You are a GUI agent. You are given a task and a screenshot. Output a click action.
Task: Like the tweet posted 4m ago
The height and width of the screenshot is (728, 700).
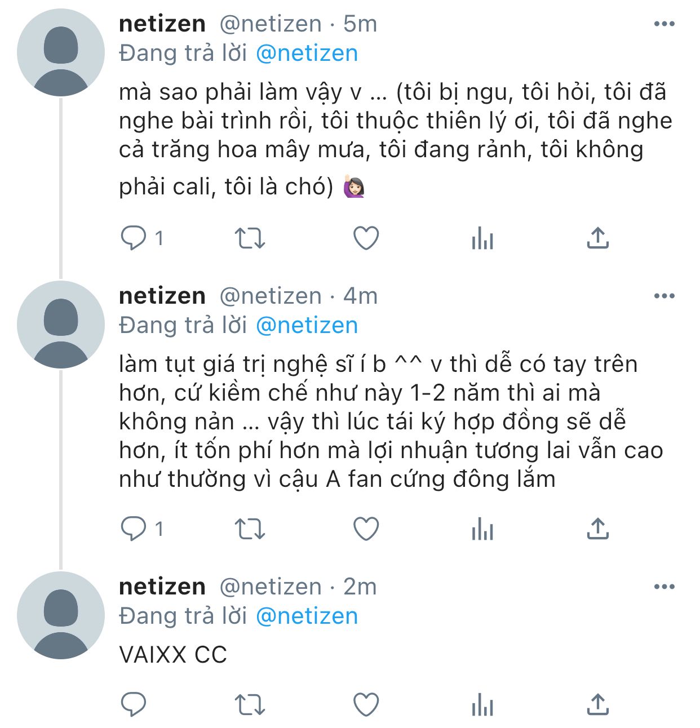pyautogui.click(x=366, y=529)
